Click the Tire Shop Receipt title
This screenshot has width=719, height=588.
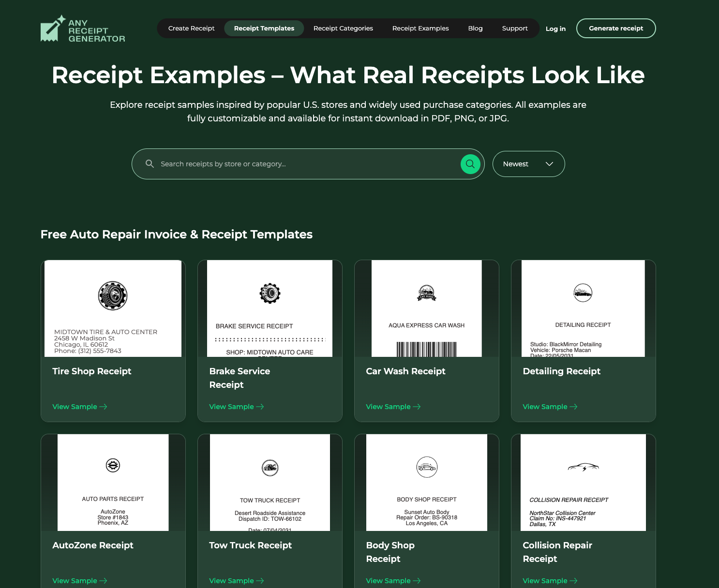(92, 371)
